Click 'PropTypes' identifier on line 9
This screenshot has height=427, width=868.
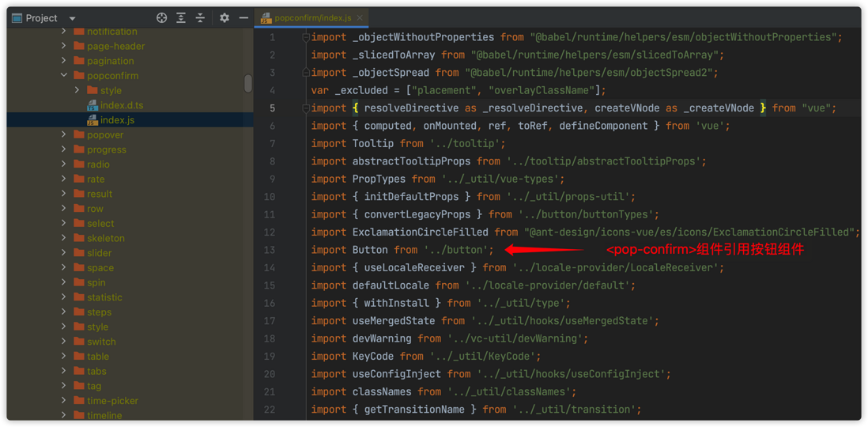coord(379,179)
